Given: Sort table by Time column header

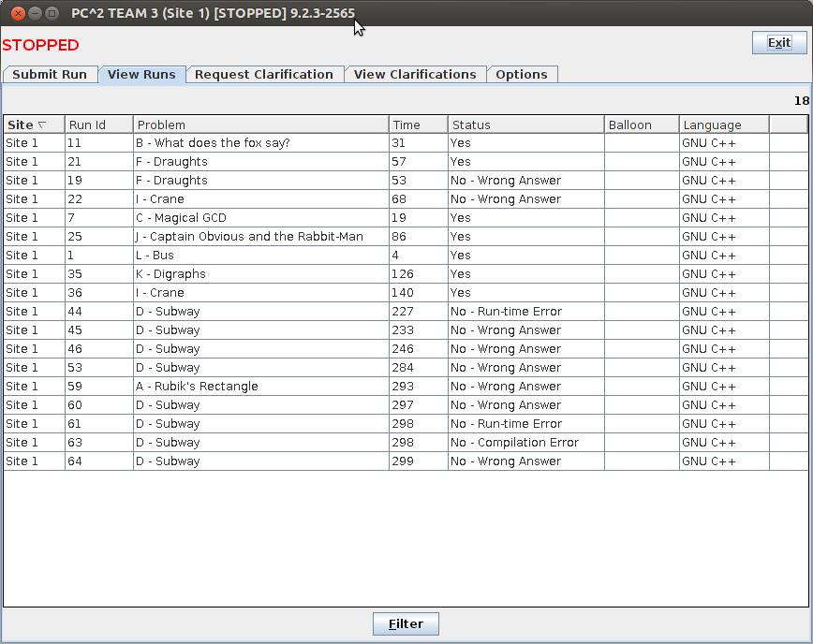Looking at the screenshot, I should [418, 124].
